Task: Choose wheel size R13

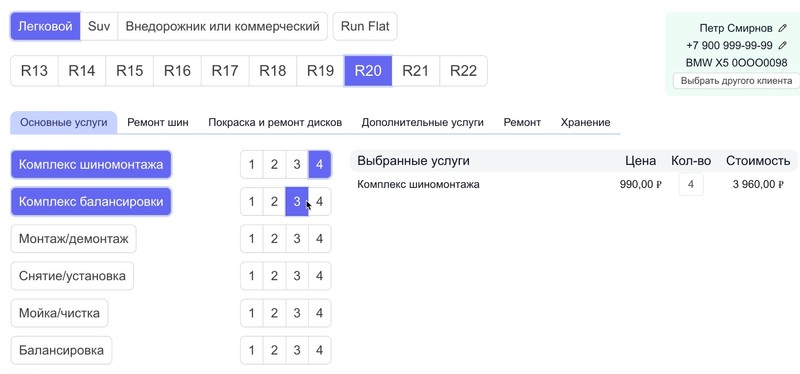Action: tap(34, 71)
